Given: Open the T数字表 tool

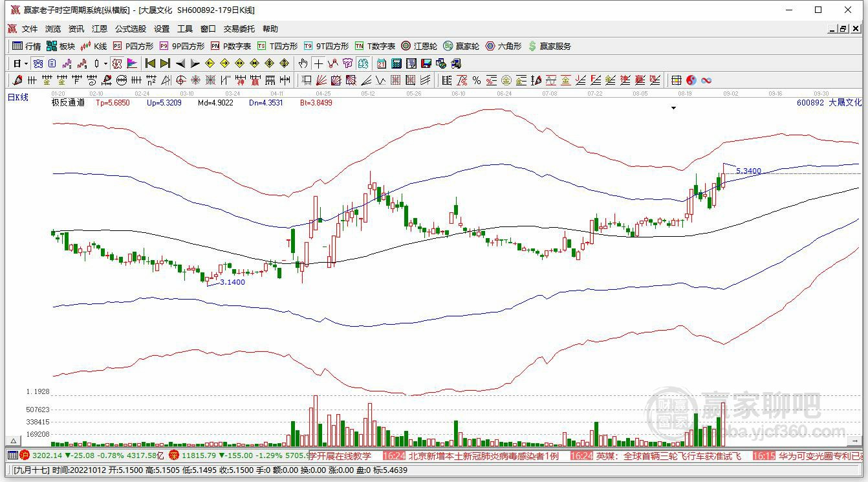Looking at the screenshot, I should coord(375,46).
